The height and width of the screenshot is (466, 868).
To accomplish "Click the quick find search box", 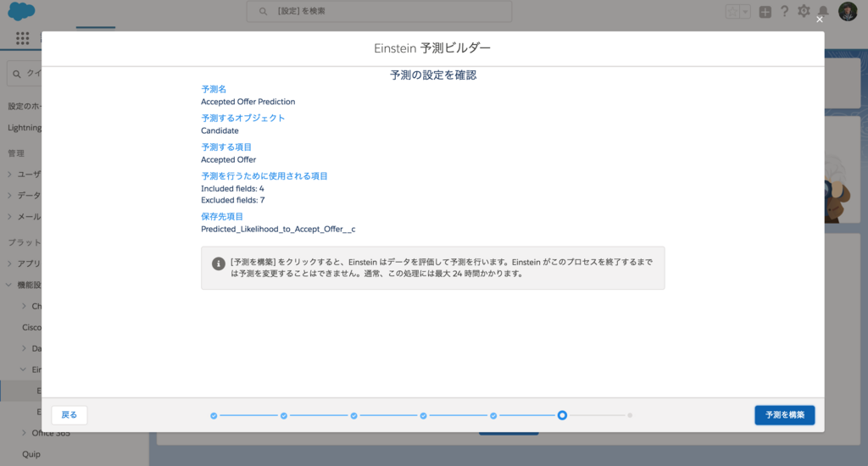I will pos(25,74).
